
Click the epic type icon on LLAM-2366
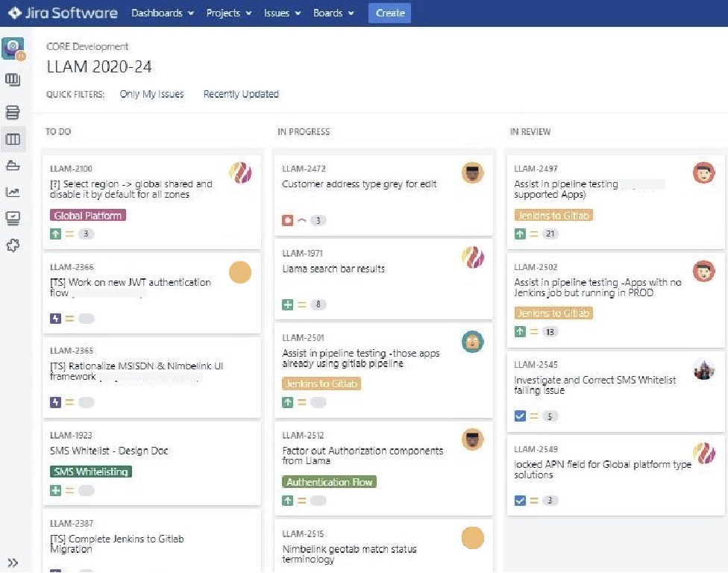(56, 319)
